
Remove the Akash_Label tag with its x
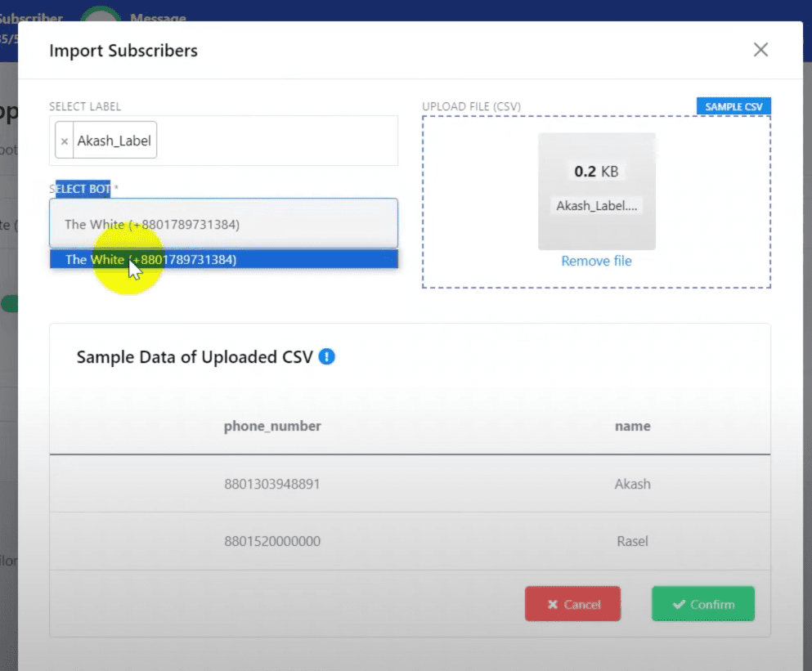coord(65,141)
